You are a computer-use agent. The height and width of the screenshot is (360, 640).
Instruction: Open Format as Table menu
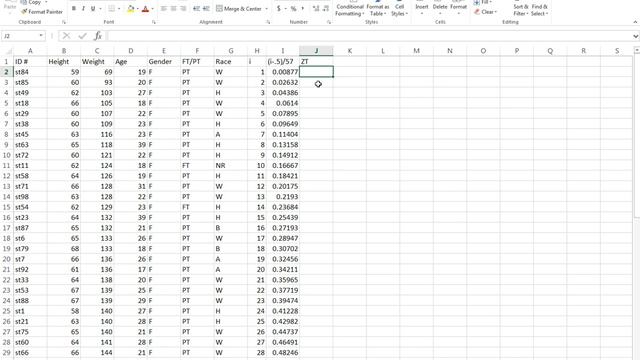click(x=378, y=8)
